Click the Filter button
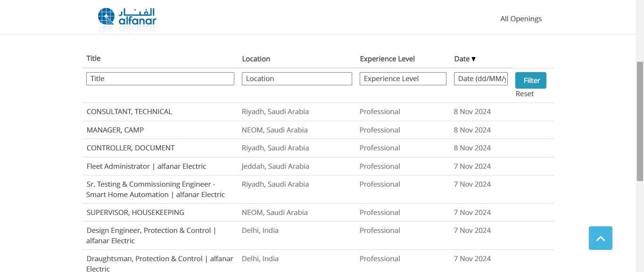The height and width of the screenshot is (272, 644). (531, 80)
